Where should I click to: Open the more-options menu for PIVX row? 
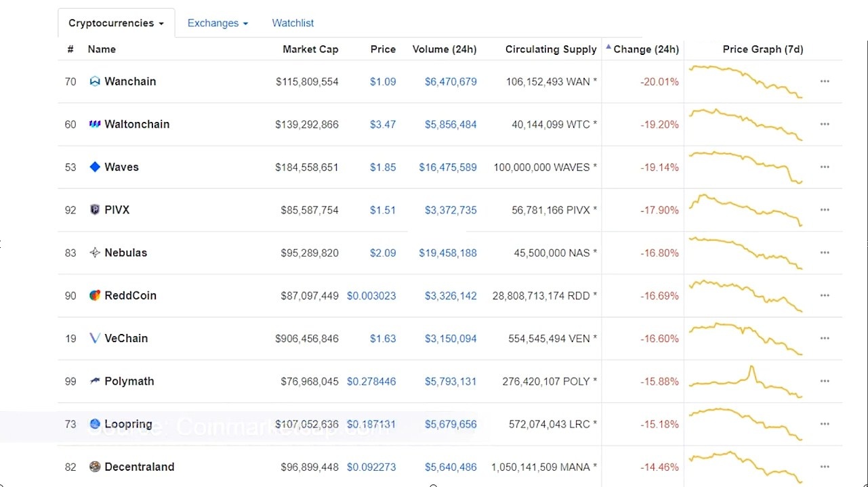click(825, 210)
